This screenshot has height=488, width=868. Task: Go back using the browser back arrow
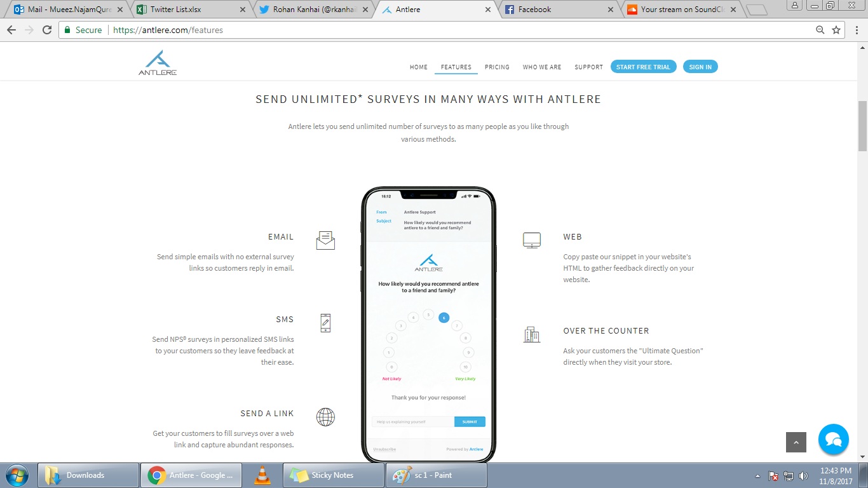point(11,30)
